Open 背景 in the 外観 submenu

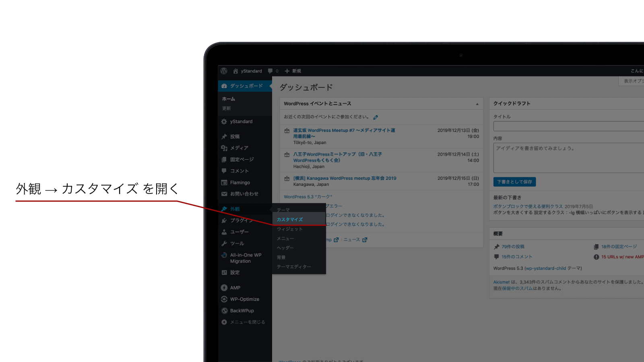(281, 257)
